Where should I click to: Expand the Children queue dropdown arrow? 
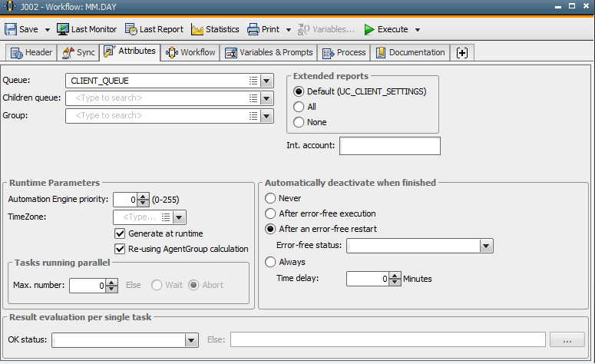(266, 98)
